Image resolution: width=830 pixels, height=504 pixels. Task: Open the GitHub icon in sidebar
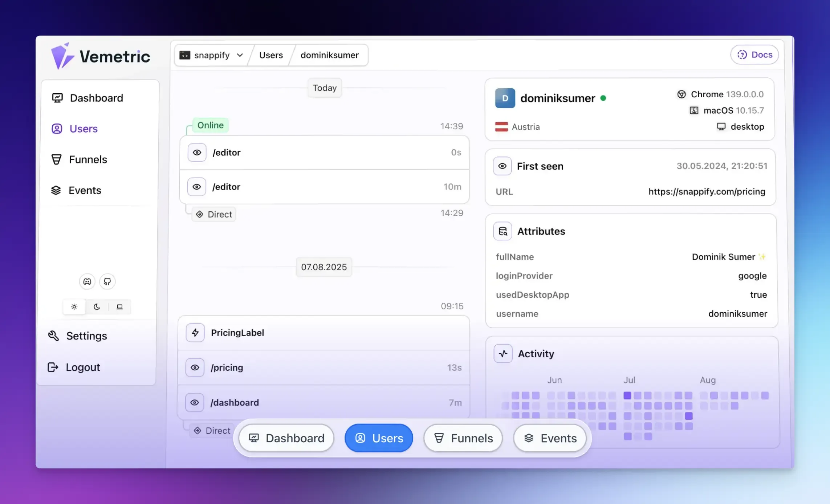[107, 281]
